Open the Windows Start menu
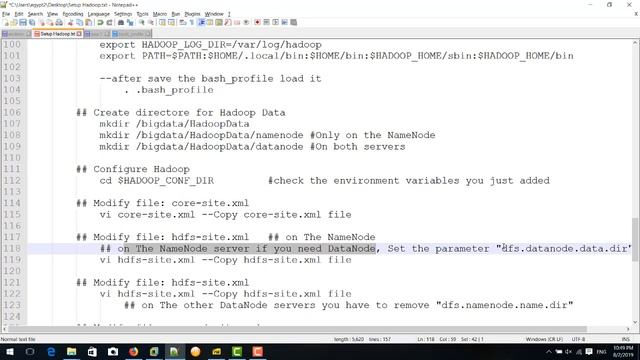Viewport: 640px width, 360px height. [x=10, y=352]
